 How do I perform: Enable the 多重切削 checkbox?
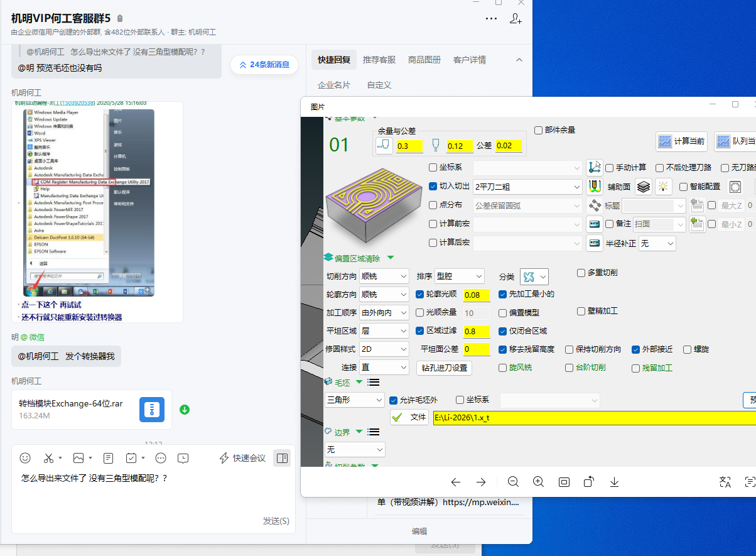point(581,273)
